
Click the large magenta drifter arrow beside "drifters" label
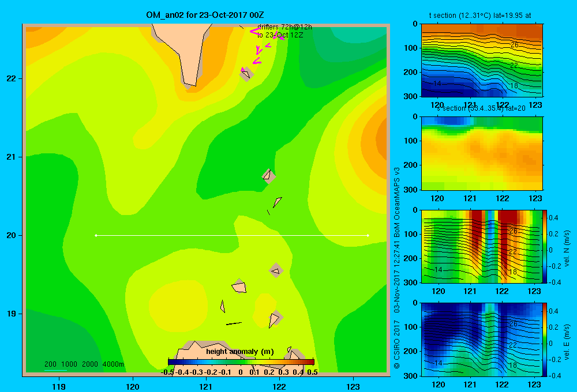(255, 32)
